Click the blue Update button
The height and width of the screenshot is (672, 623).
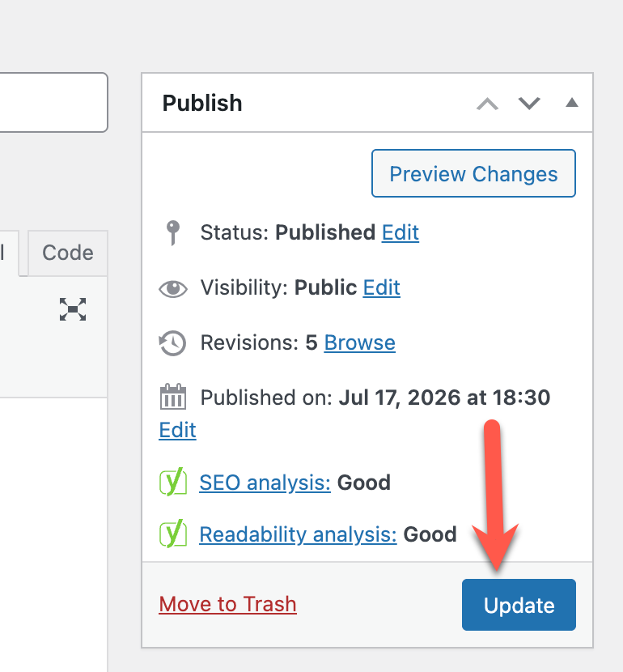click(x=519, y=605)
